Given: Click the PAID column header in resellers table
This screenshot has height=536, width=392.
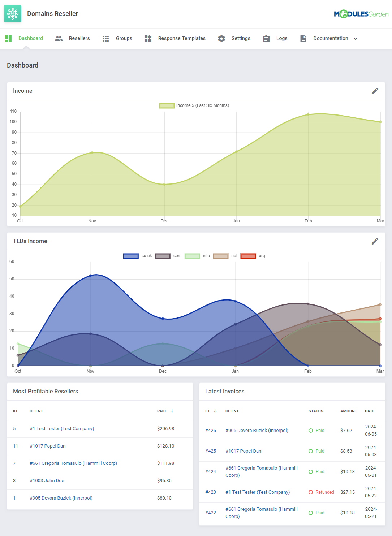Looking at the screenshot, I should (x=161, y=411).
